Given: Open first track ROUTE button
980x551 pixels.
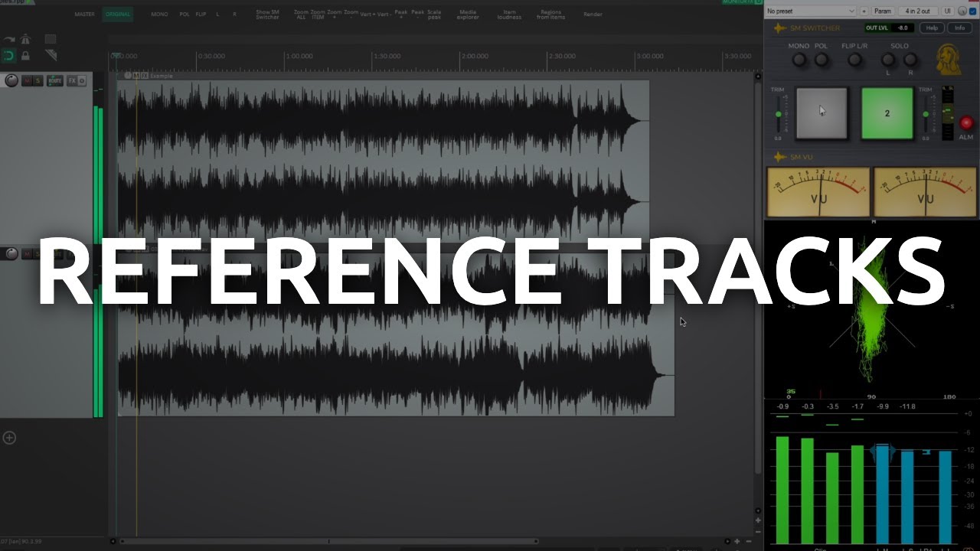Looking at the screenshot, I should (55, 80).
